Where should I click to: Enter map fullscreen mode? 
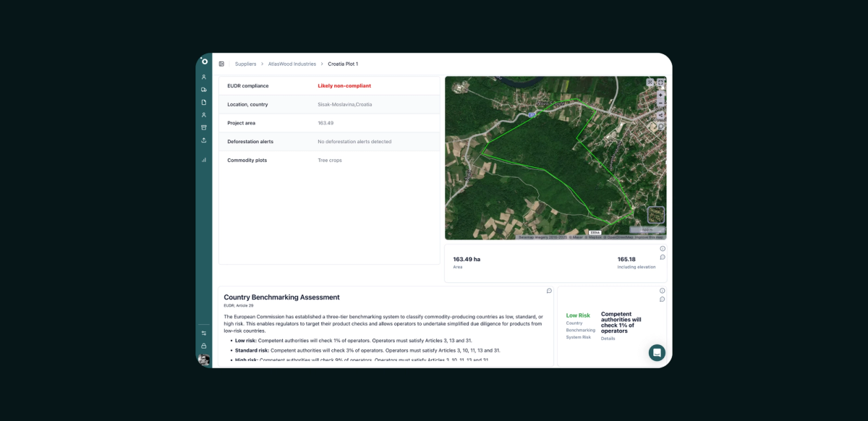point(660,82)
